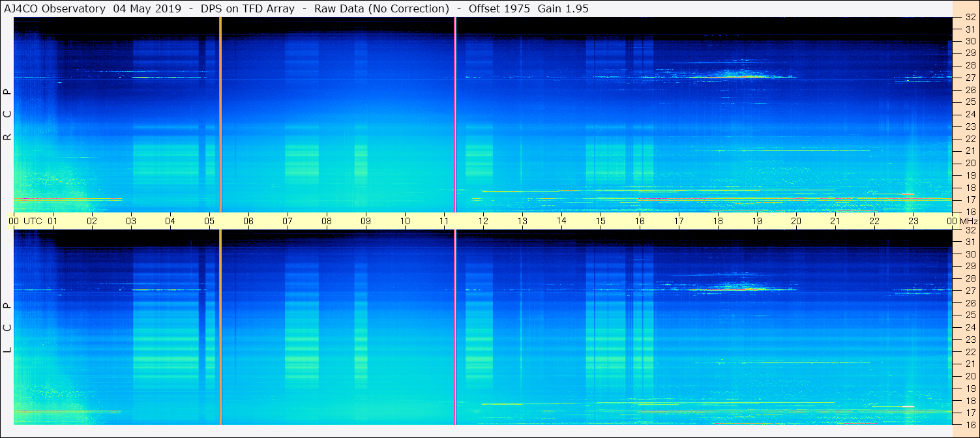This screenshot has height=438, width=980.
Task: Click the 32 MHz label in LCP scale
Action: (x=970, y=230)
